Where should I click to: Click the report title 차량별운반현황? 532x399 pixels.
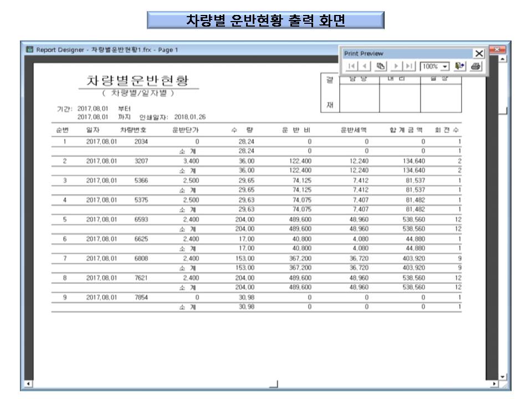pos(137,81)
